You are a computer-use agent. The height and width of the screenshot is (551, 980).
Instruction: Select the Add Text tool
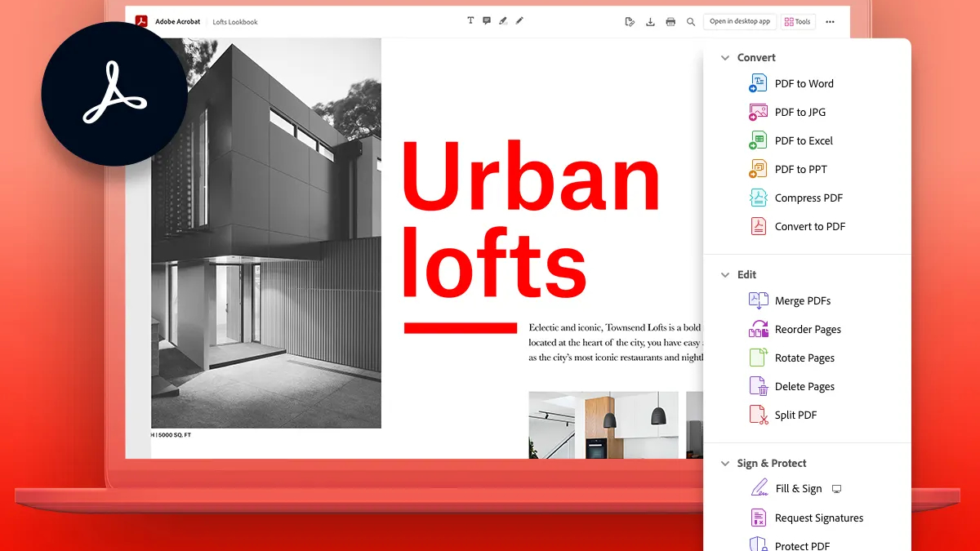coord(470,20)
